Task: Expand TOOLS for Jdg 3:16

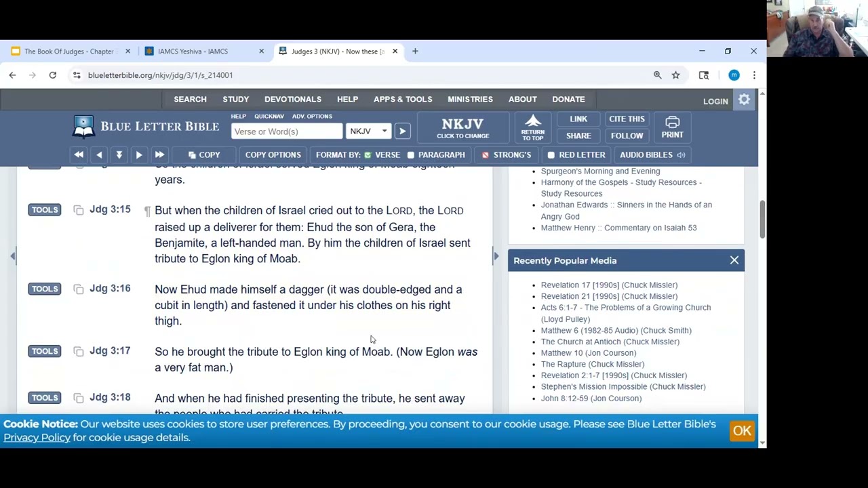Action: pyautogui.click(x=45, y=289)
